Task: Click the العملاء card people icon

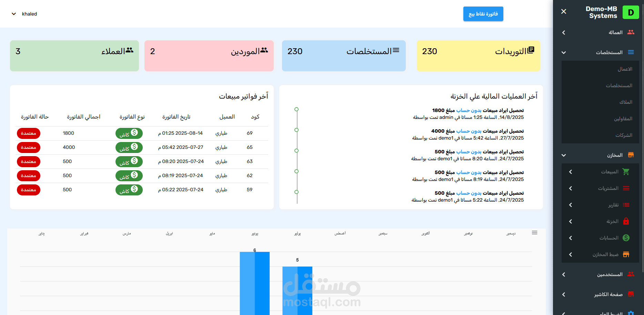Action: coord(129,50)
